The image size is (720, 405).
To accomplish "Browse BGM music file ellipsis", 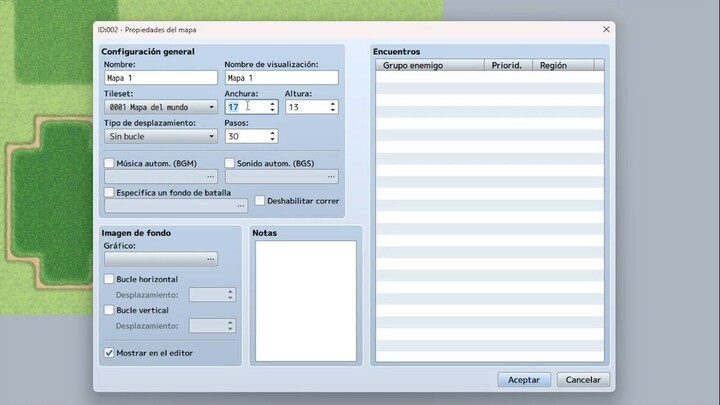I will click(x=210, y=176).
